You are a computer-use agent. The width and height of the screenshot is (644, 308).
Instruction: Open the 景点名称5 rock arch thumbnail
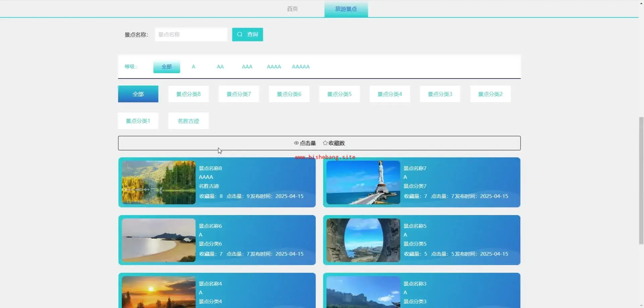[363, 240]
